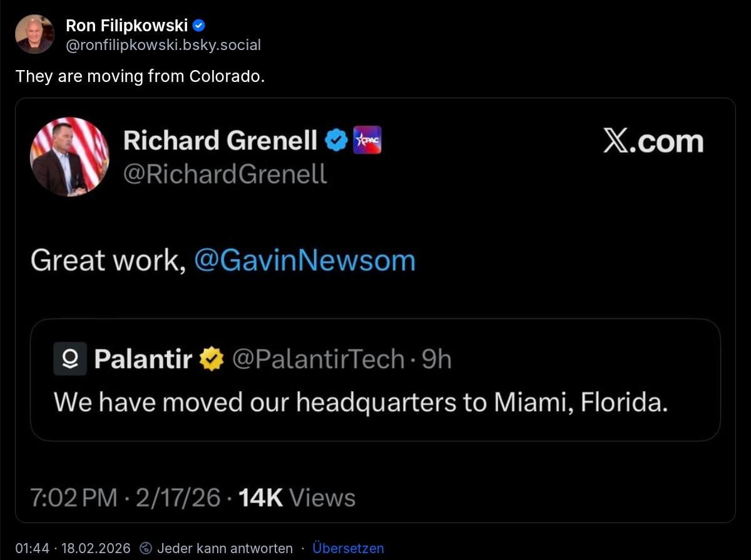Click the globe icon beside "Jeder kann antworten"
751x560 pixels.
(146, 549)
